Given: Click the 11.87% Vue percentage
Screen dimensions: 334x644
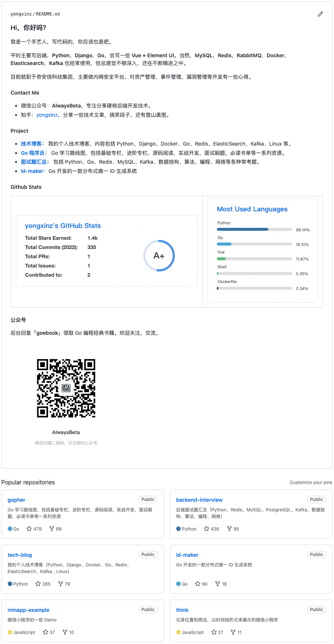Looking at the screenshot, I should pos(303,259).
